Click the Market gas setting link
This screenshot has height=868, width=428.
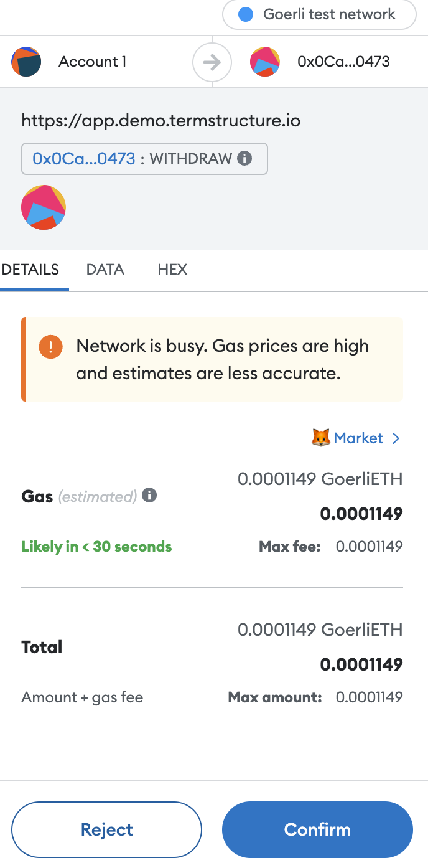(x=358, y=438)
